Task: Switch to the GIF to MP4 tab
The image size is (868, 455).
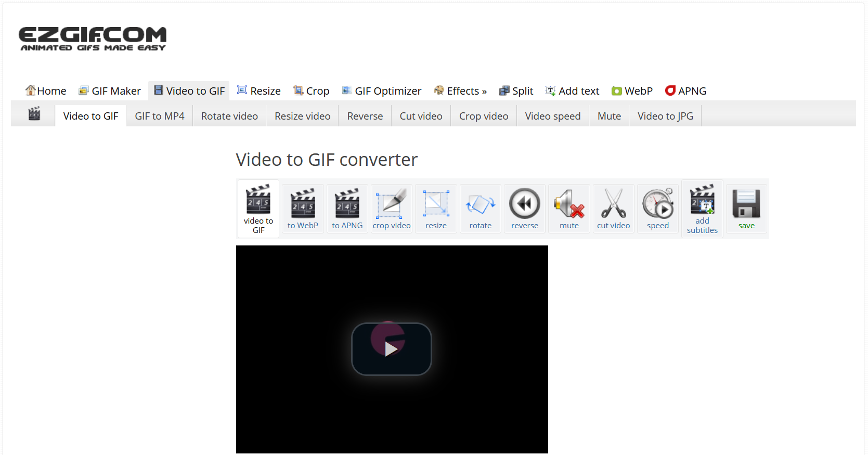Action: [x=160, y=116]
